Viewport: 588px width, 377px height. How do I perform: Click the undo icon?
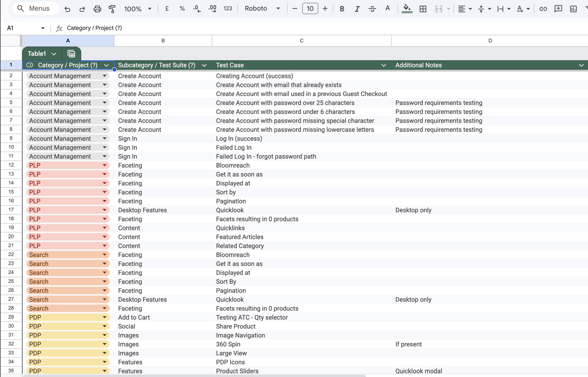click(67, 9)
